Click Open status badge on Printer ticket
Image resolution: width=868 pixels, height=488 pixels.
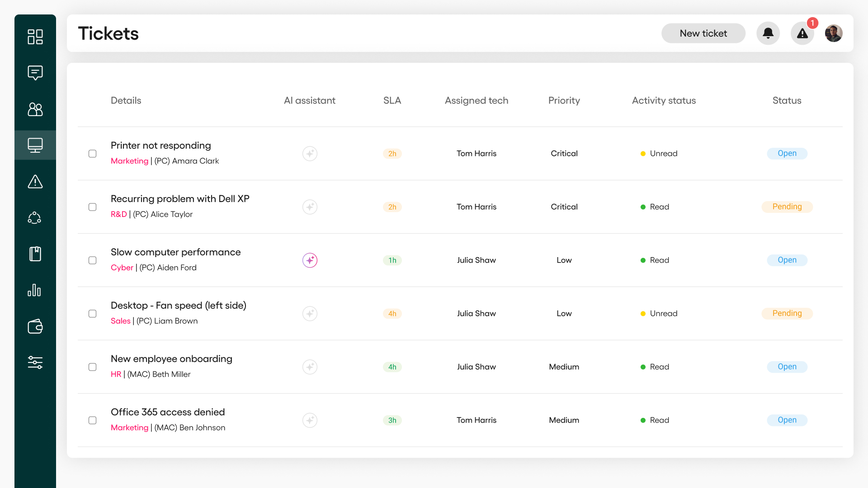(x=787, y=154)
